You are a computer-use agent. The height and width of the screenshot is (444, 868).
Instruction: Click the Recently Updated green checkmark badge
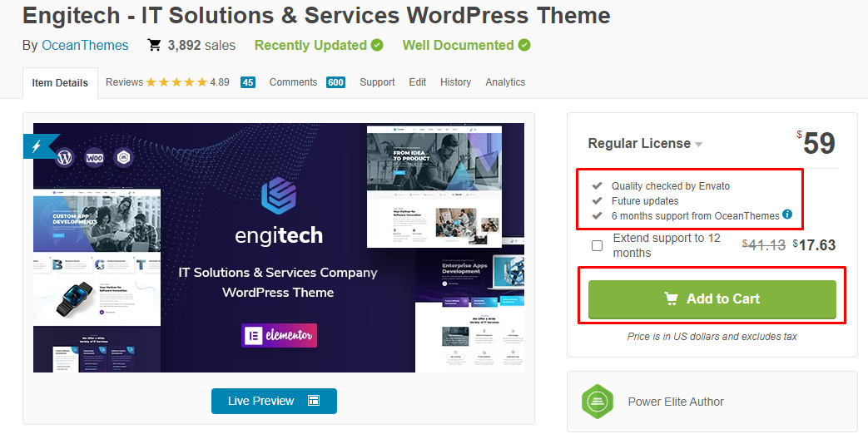[x=377, y=45]
